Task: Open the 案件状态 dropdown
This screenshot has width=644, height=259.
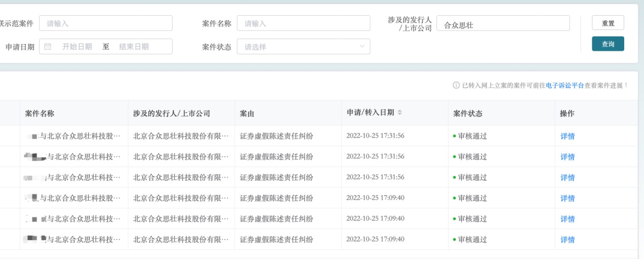Action: (303, 47)
